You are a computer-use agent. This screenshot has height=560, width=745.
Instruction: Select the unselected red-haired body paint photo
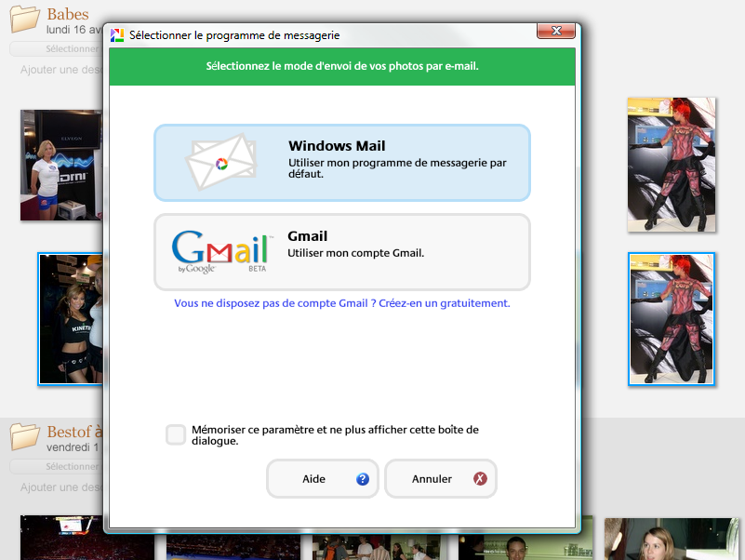(x=672, y=165)
